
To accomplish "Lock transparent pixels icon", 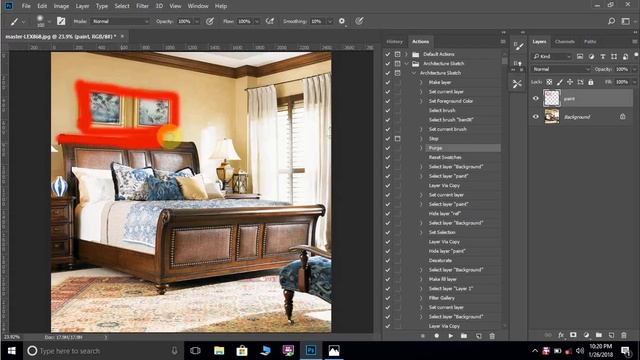I will tap(549, 82).
